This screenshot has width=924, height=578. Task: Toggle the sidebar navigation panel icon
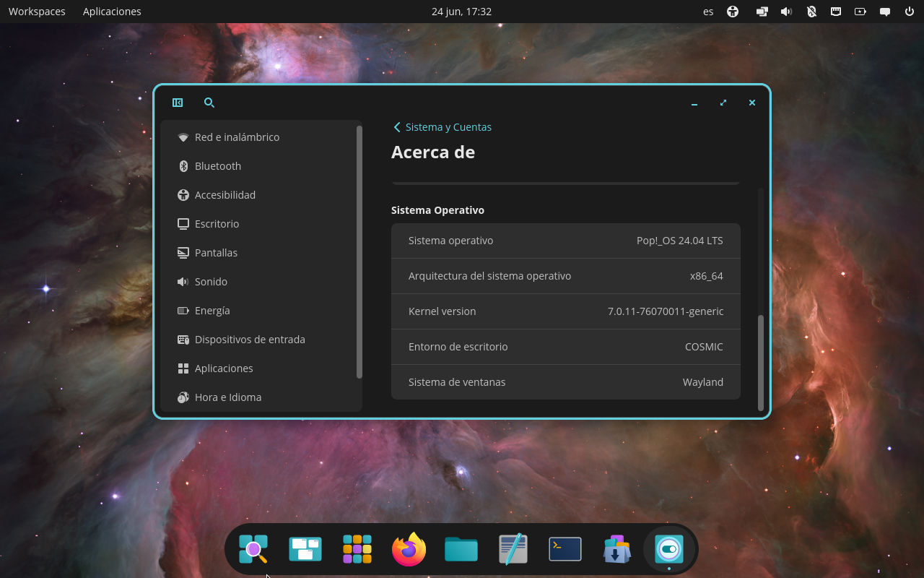point(178,103)
